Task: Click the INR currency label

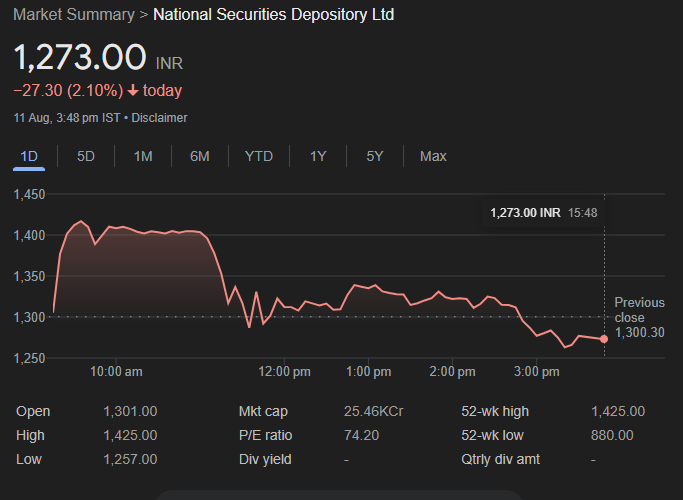Action: coord(169,64)
